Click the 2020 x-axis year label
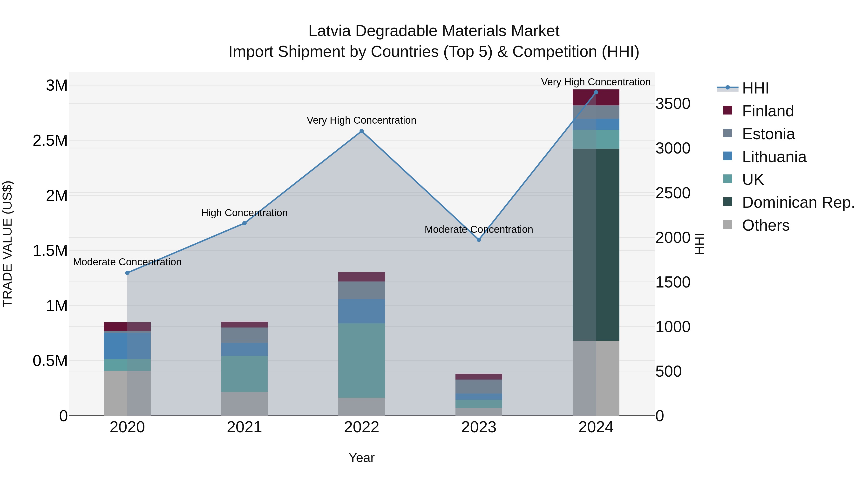 [x=127, y=427]
